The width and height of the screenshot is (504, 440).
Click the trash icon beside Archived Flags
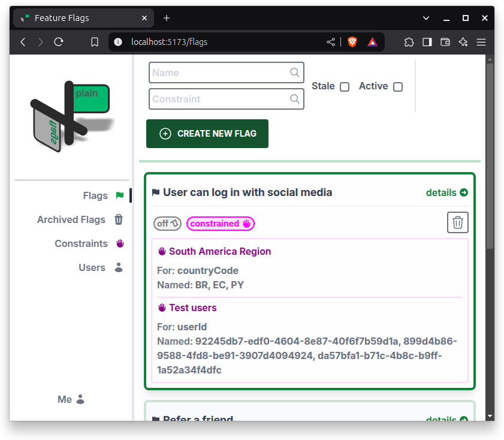pos(119,219)
